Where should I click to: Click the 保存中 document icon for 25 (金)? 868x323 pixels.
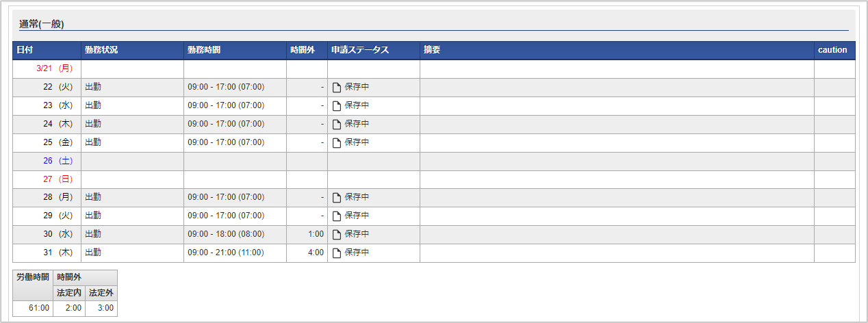(337, 143)
